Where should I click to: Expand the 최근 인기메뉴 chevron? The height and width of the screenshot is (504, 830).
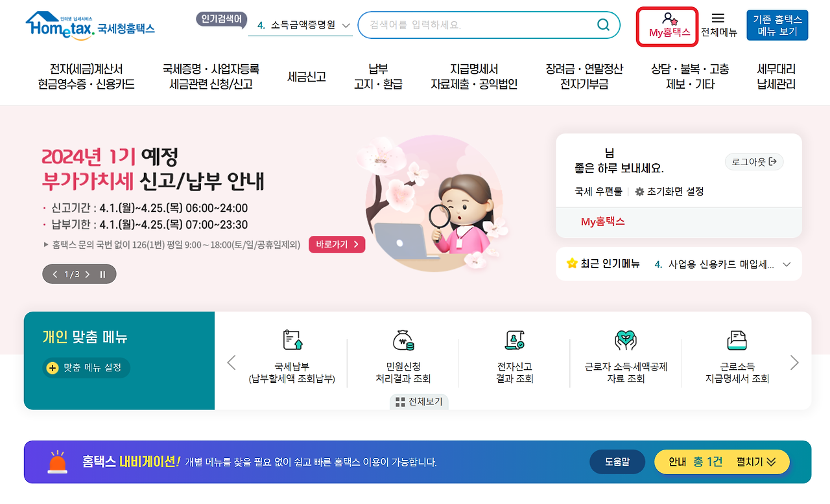(x=787, y=264)
